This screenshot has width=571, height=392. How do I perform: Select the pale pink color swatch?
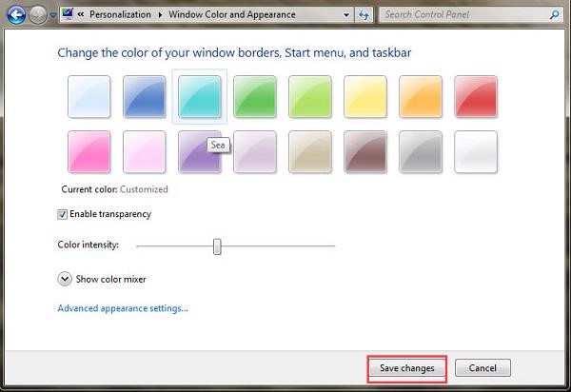point(145,152)
